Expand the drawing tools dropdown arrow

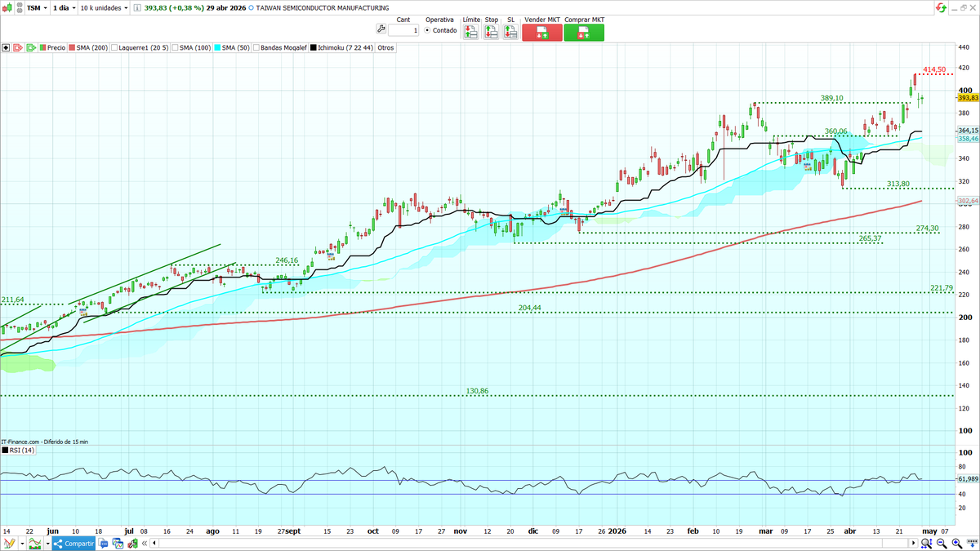click(x=23, y=544)
